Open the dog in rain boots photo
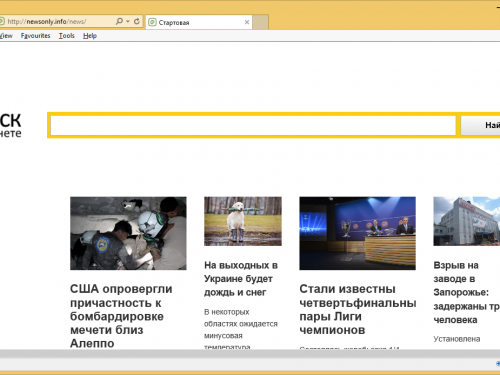Viewport: 500px width, 375px height. tap(243, 221)
